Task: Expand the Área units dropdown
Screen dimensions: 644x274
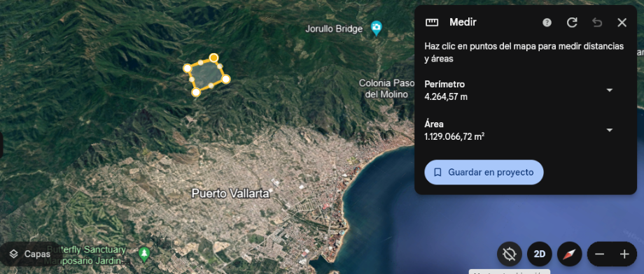Action: click(x=610, y=130)
